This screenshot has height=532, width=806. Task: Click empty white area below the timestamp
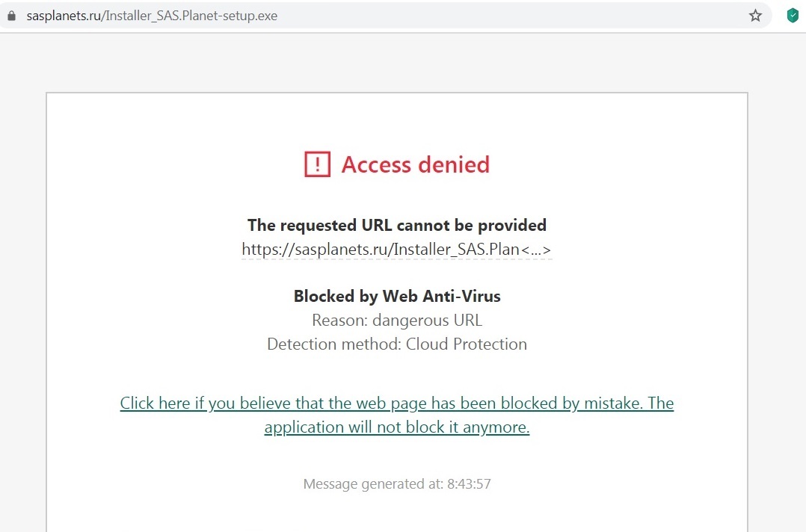point(397,516)
